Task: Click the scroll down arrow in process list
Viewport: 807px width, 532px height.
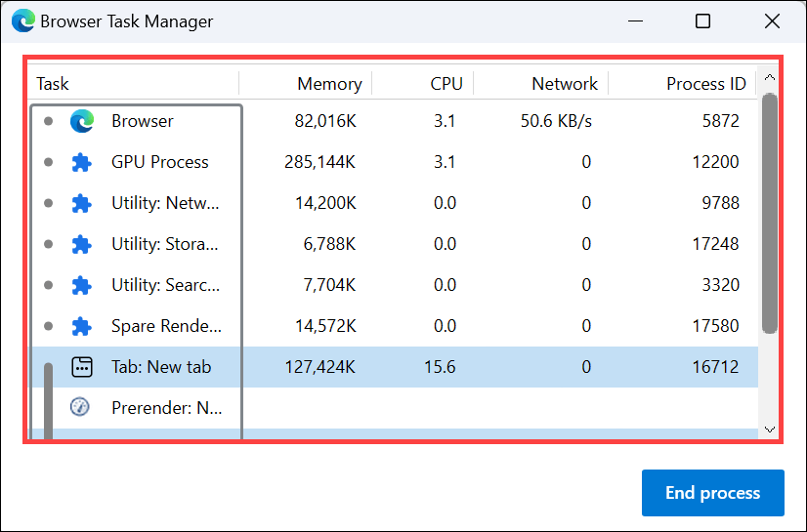Action: (x=770, y=430)
